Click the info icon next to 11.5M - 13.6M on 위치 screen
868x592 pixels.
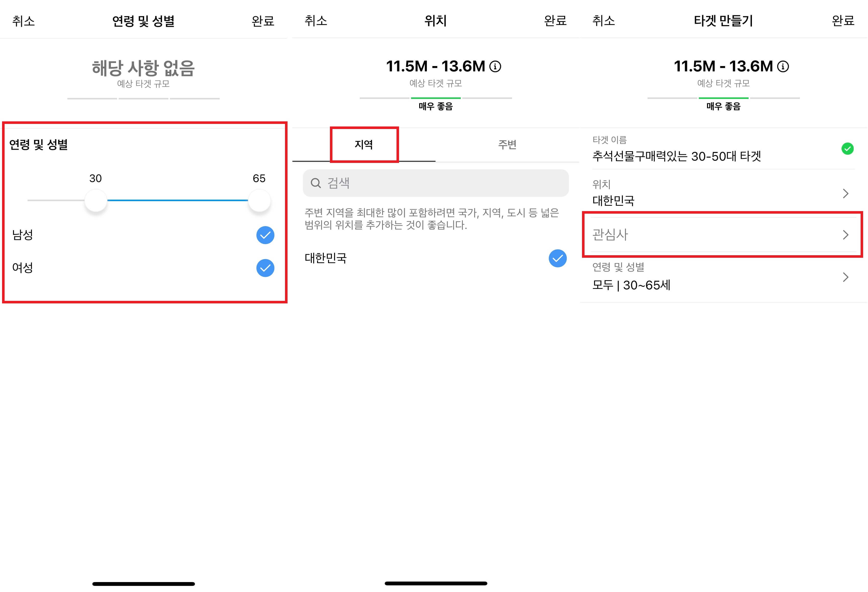(x=496, y=67)
